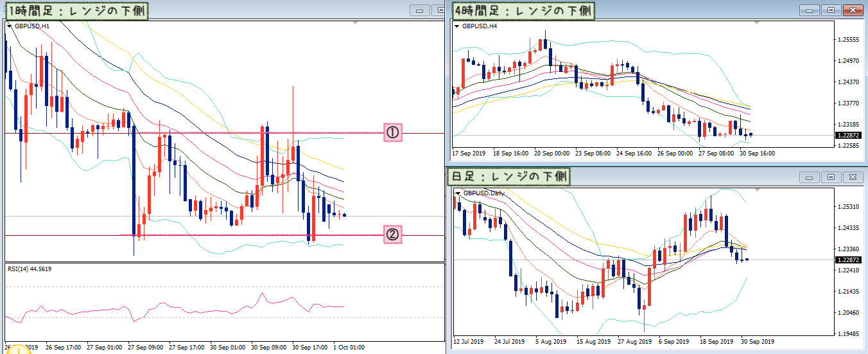Viewport: 868px width, 354px height.
Task: Open the dropdown arrow beside GBPUSD,H4
Action: [456, 26]
